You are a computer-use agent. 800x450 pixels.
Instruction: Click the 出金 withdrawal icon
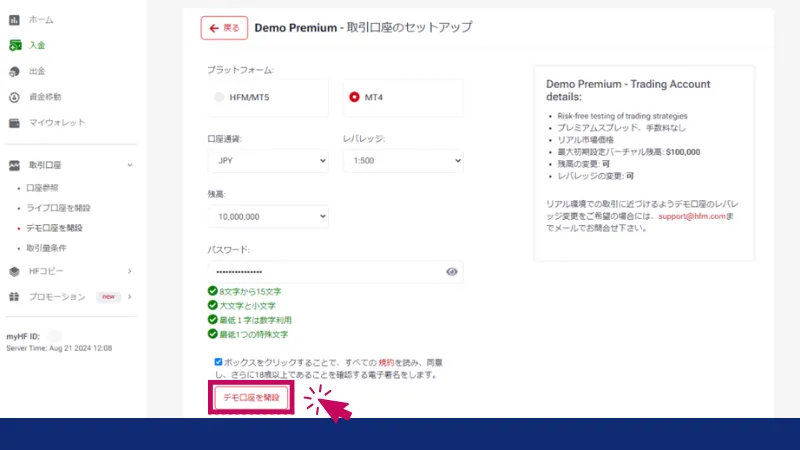[14, 71]
